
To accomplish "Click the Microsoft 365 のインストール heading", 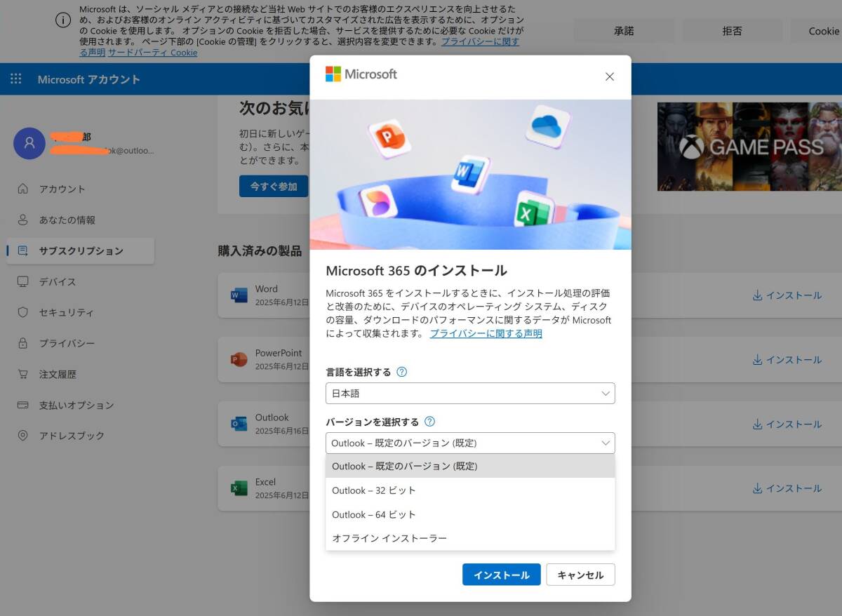I will tap(416, 271).
